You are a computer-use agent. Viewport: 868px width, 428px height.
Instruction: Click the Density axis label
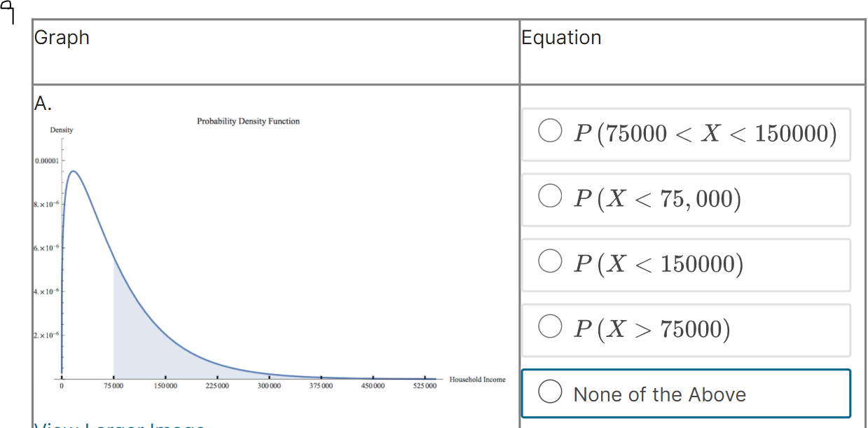(x=62, y=130)
